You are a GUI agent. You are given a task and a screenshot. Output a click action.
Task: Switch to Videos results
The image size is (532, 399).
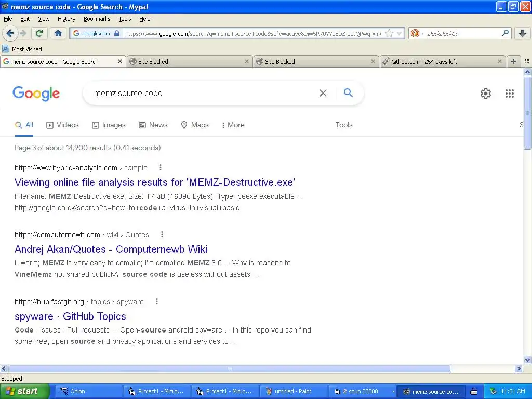(62, 125)
